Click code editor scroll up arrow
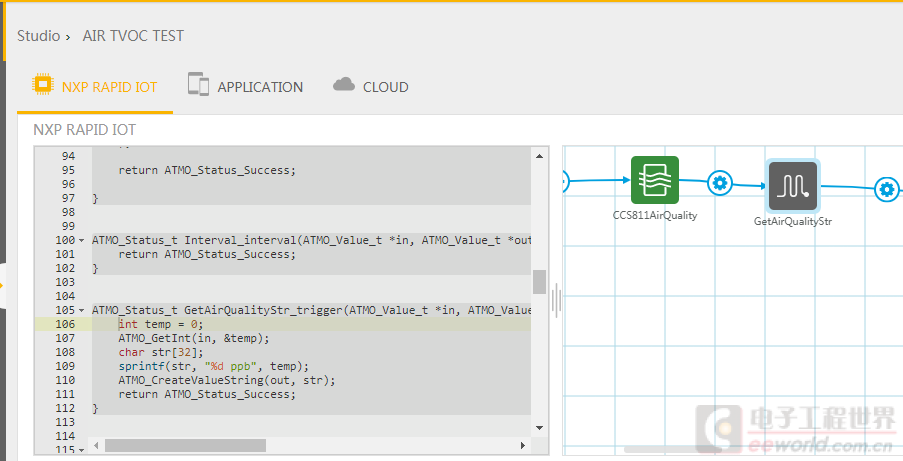This screenshot has width=903, height=461. 540,156
